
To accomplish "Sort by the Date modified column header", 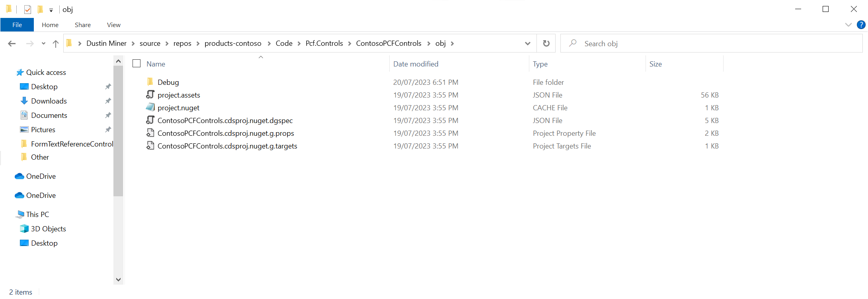I will coord(415,64).
